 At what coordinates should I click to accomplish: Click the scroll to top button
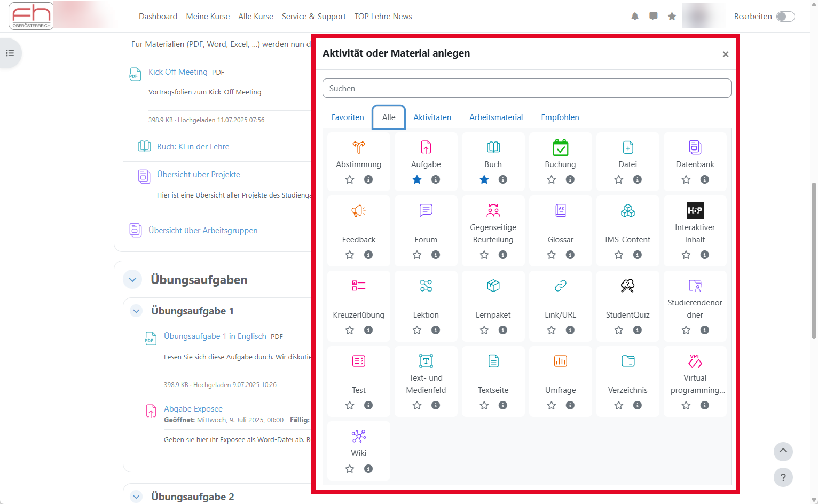[783, 452]
